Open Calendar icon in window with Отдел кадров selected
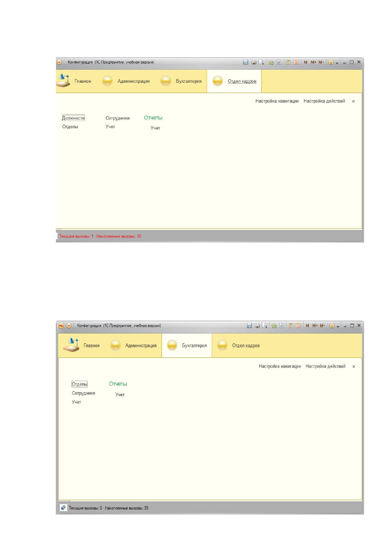 296,62
